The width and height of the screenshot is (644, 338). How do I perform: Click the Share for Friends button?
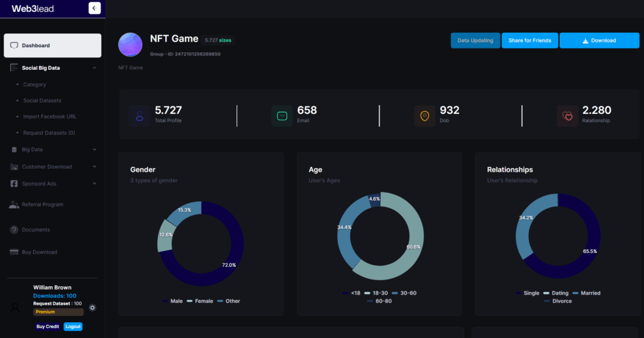tap(530, 40)
